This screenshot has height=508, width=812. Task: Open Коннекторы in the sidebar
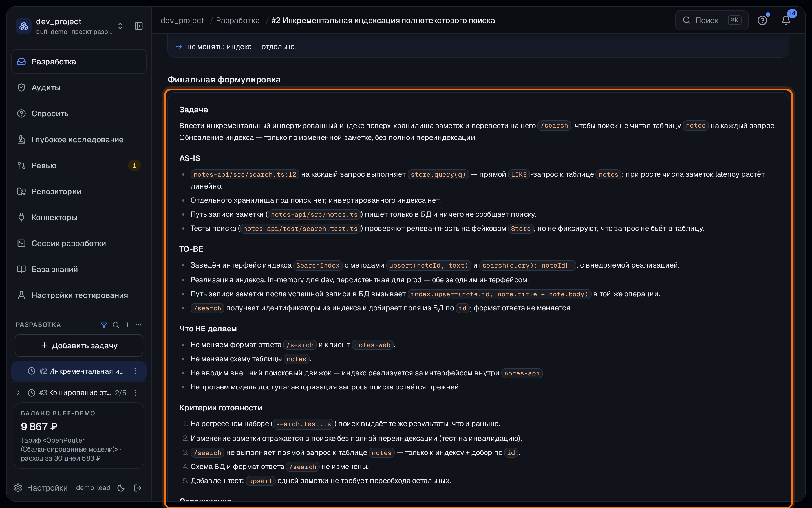click(x=79, y=217)
